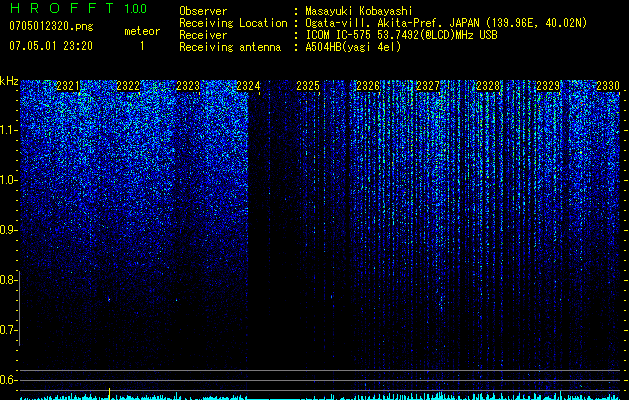The image size is (629, 400).
Task: Click the 2328 time marker
Action: click(x=488, y=86)
